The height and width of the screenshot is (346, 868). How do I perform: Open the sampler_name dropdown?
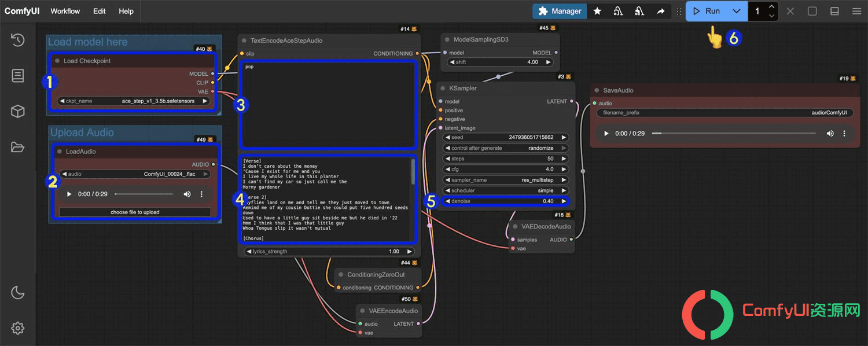(x=506, y=180)
